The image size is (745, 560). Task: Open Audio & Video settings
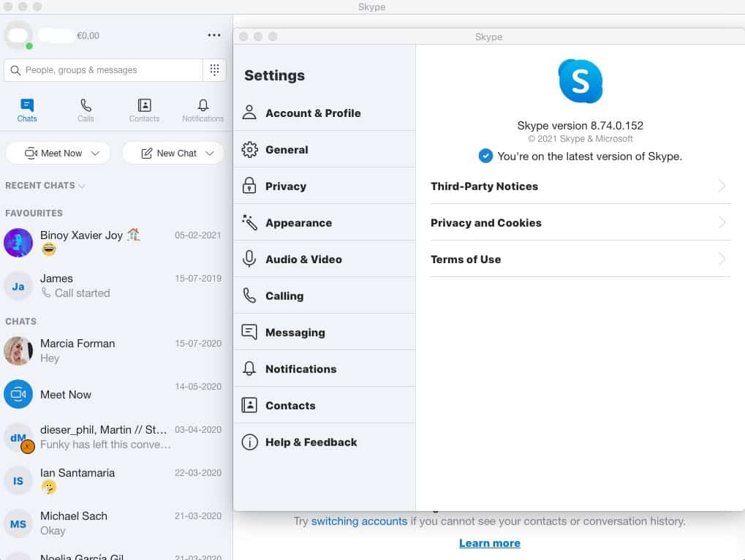tap(325, 259)
